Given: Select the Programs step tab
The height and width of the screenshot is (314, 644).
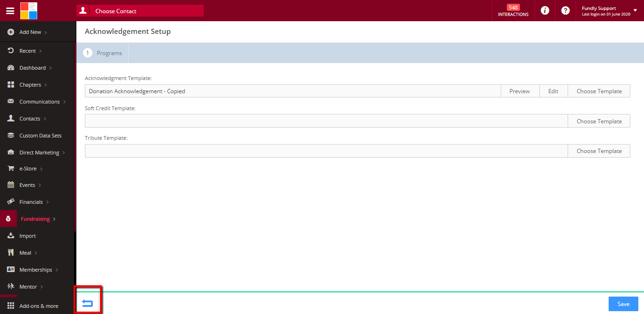Looking at the screenshot, I should pos(103,53).
